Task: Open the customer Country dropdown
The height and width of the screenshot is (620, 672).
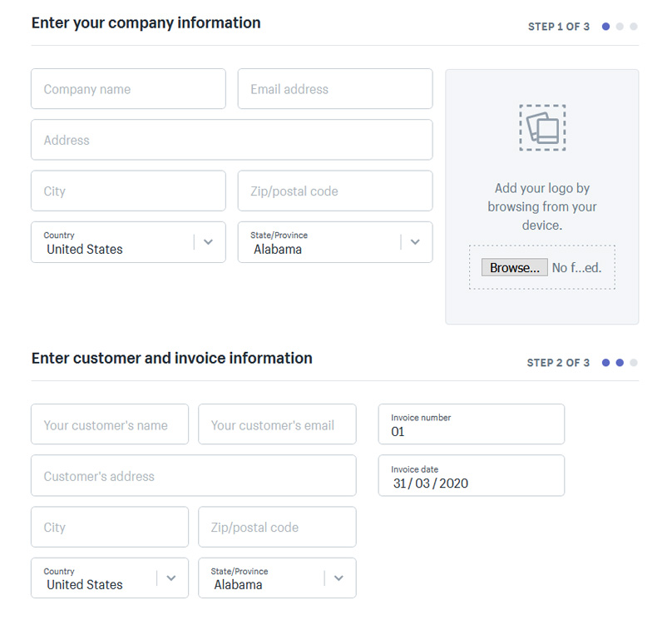Action: click(x=109, y=578)
